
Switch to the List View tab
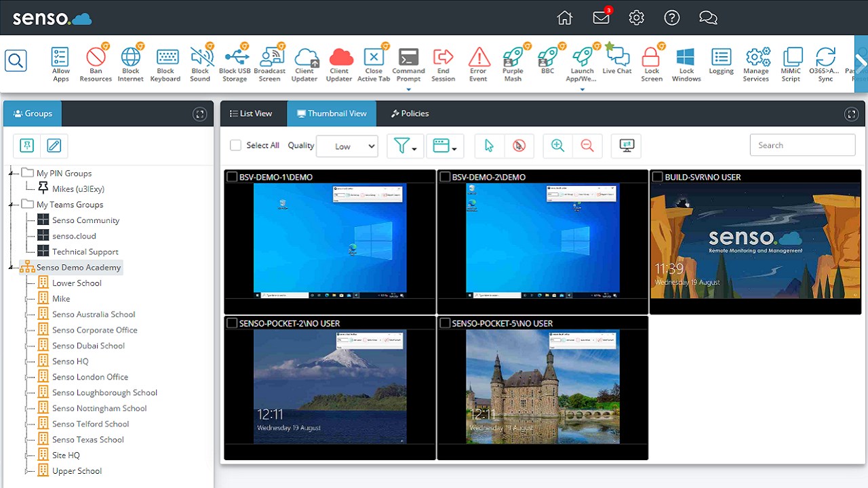point(252,113)
